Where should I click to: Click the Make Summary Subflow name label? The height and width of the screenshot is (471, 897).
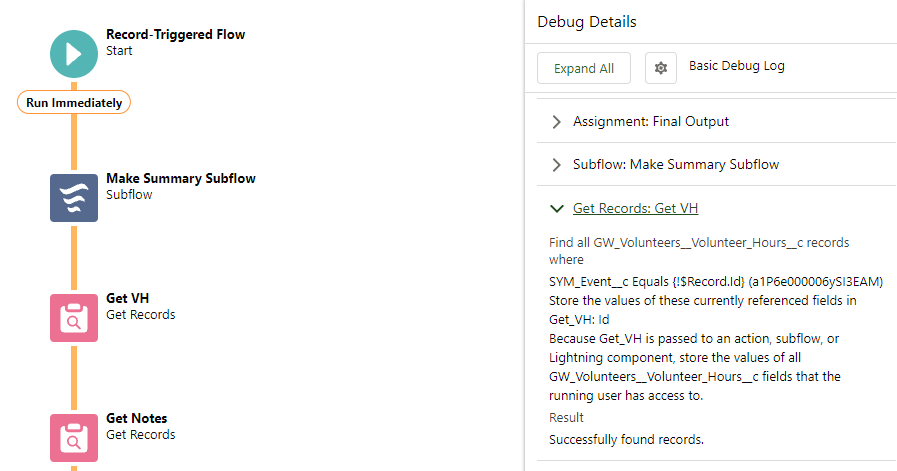pos(181,179)
